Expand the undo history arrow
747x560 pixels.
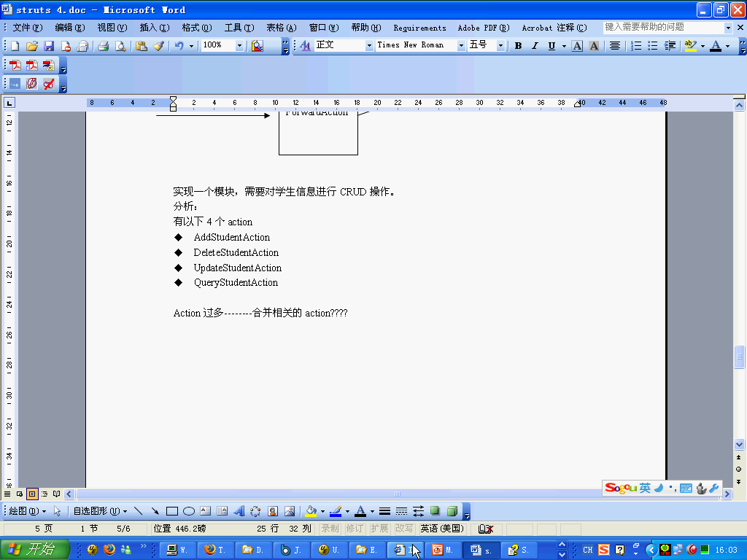point(191,46)
